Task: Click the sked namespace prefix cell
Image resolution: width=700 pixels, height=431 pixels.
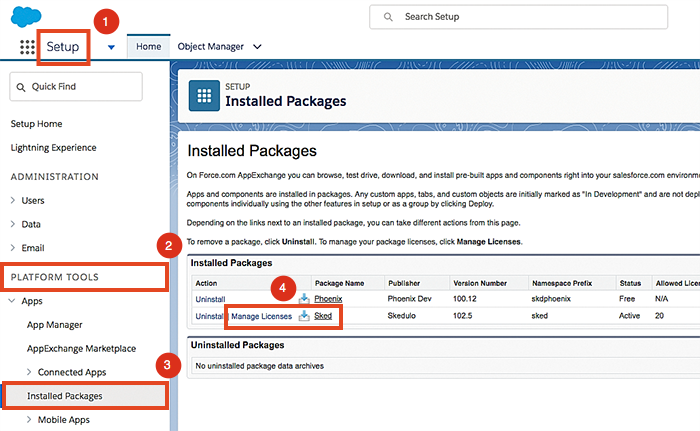Action: (x=540, y=316)
